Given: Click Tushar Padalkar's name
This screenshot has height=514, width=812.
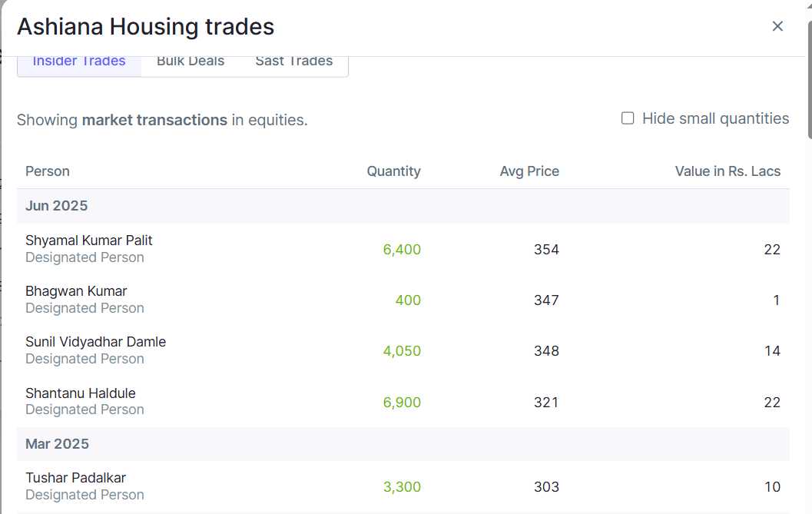Looking at the screenshot, I should pyautogui.click(x=75, y=478).
